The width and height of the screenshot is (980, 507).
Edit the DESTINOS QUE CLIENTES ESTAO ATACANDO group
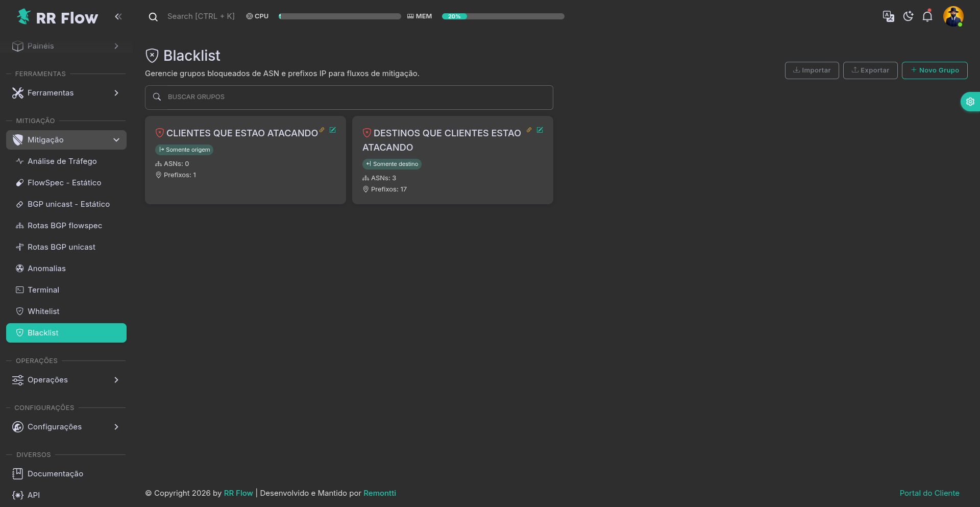[540, 130]
